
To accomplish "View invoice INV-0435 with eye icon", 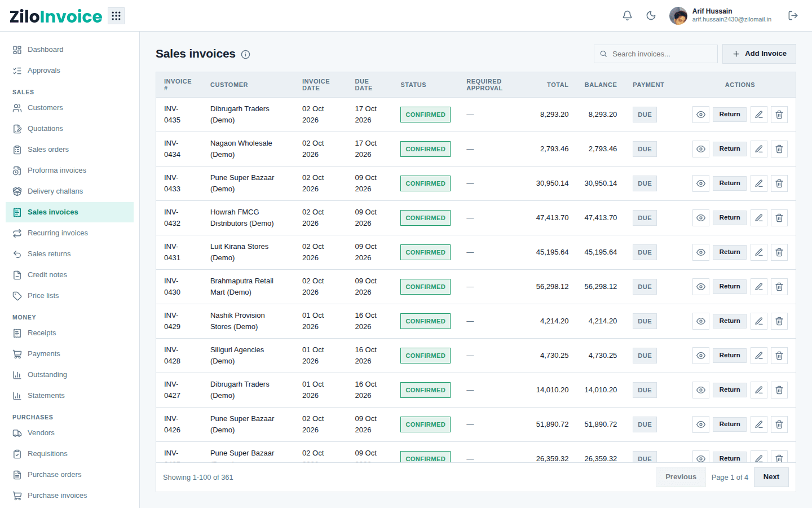I will coord(700,115).
